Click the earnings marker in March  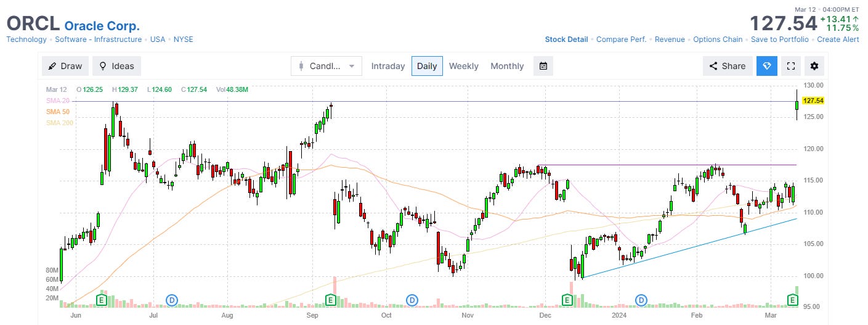click(x=793, y=300)
